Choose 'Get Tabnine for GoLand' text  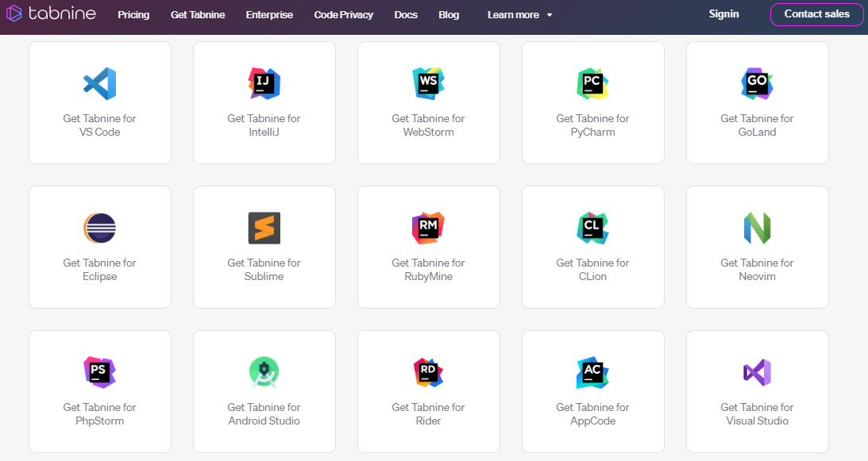pyautogui.click(x=758, y=125)
